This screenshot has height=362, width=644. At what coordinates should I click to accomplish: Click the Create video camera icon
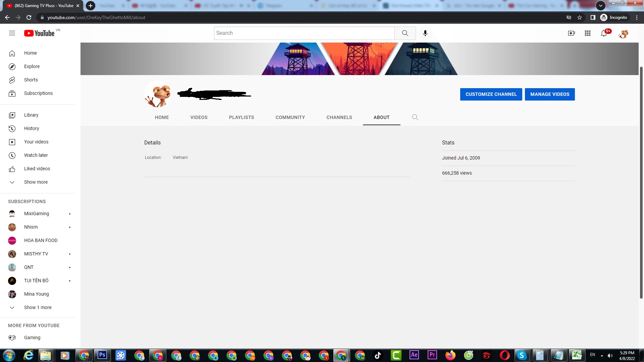coord(571,33)
